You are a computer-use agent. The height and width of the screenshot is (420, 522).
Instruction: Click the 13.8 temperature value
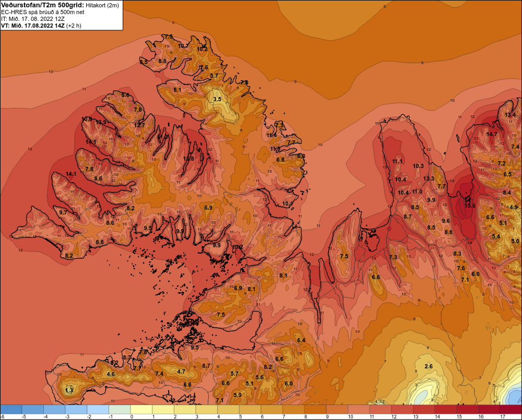[188, 159]
